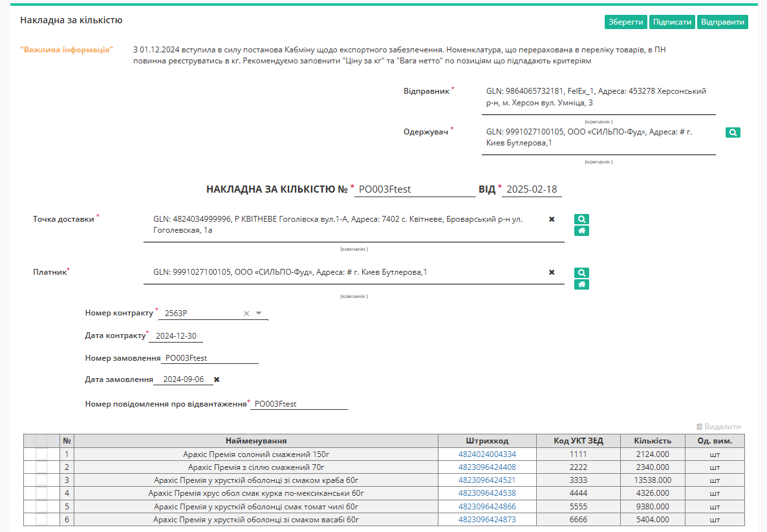
Task: Click the Дата замовлення field 2024-09-06
Action: (x=184, y=379)
